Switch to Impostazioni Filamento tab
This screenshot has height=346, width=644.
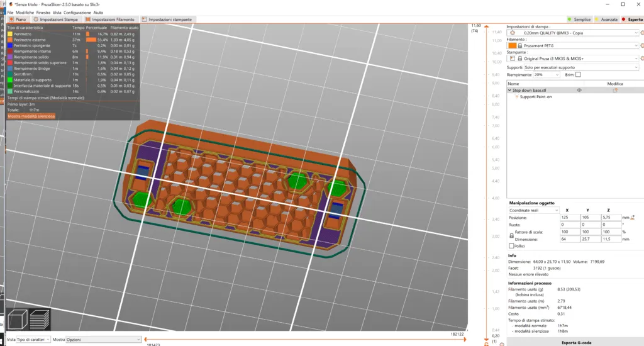(110, 20)
